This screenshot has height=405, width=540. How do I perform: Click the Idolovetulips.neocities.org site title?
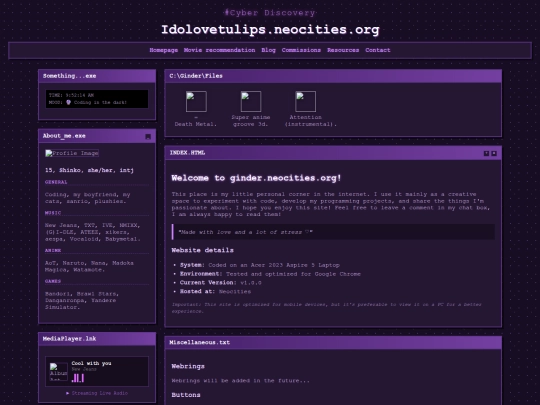[x=270, y=30]
